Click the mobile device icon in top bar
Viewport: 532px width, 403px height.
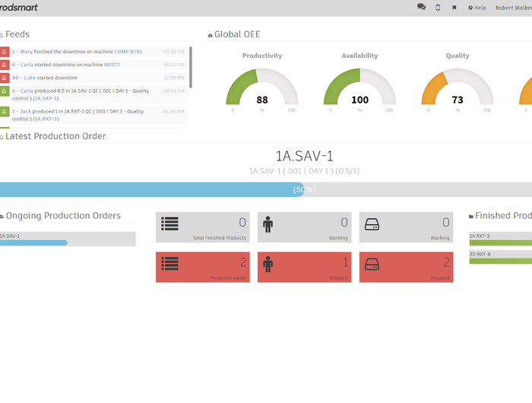click(438, 8)
